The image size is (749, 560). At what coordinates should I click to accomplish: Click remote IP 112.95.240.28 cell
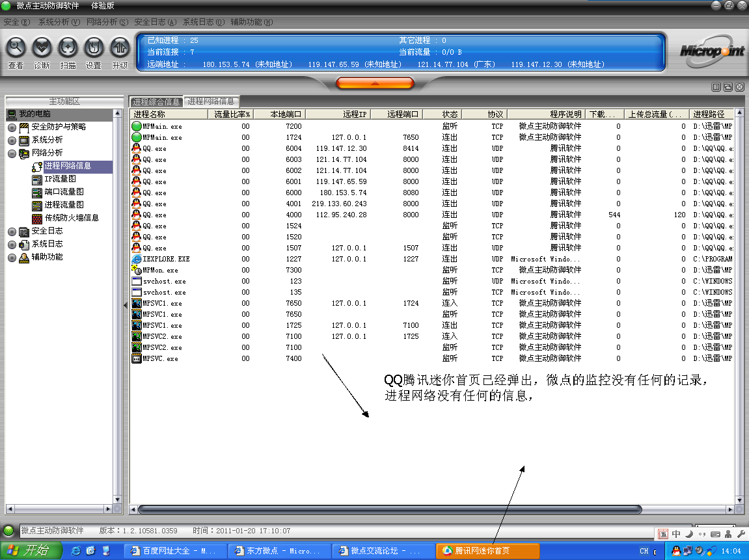(x=341, y=215)
